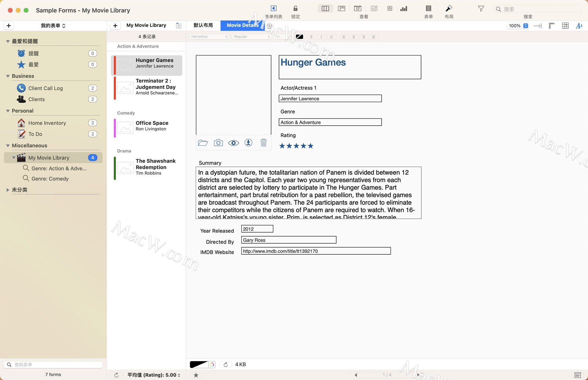Click the tab order arrow icon
This screenshot has width=588, height=380.
click(x=537, y=26)
